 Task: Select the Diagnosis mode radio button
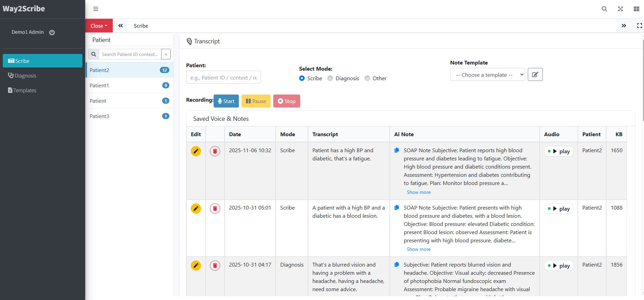click(x=330, y=78)
